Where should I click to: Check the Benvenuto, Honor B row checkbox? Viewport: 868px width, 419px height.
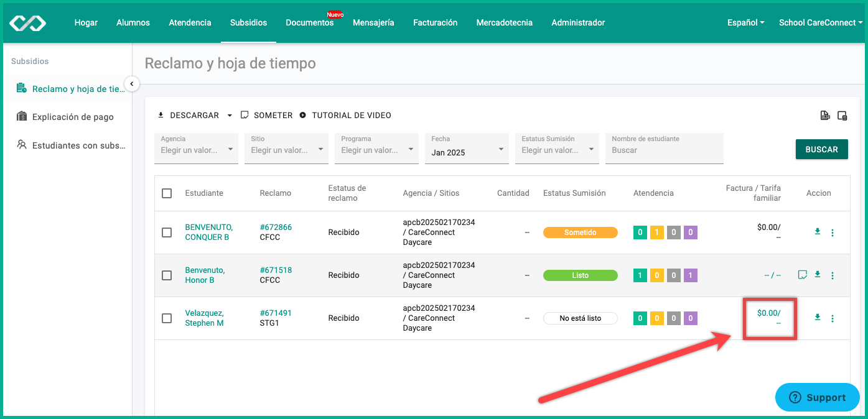167,275
